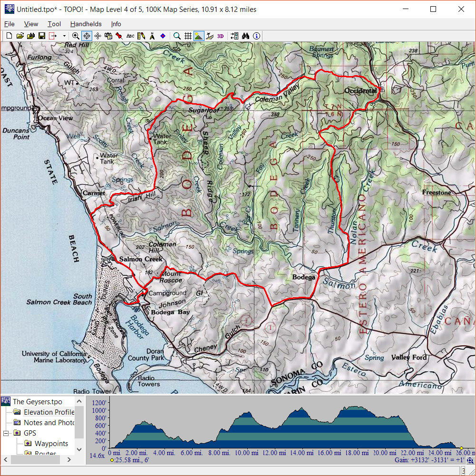Viewport: 476px width, 476px height.
Task: Toggle the centering crosshair tool
Action: click(x=87, y=36)
